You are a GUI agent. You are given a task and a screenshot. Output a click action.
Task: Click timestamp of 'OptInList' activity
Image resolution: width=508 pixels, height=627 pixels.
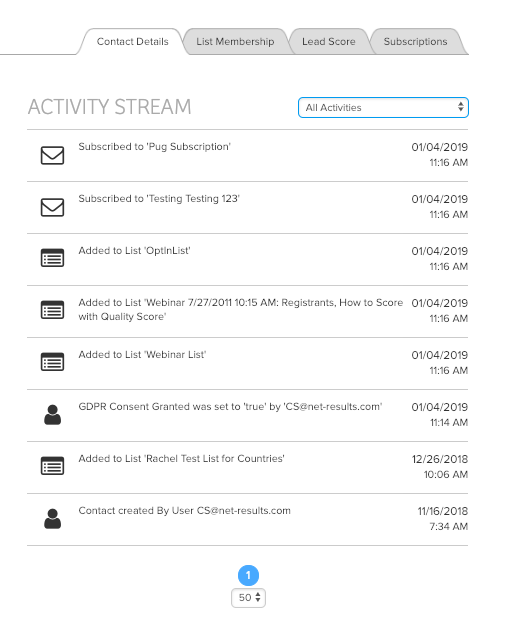(440, 259)
